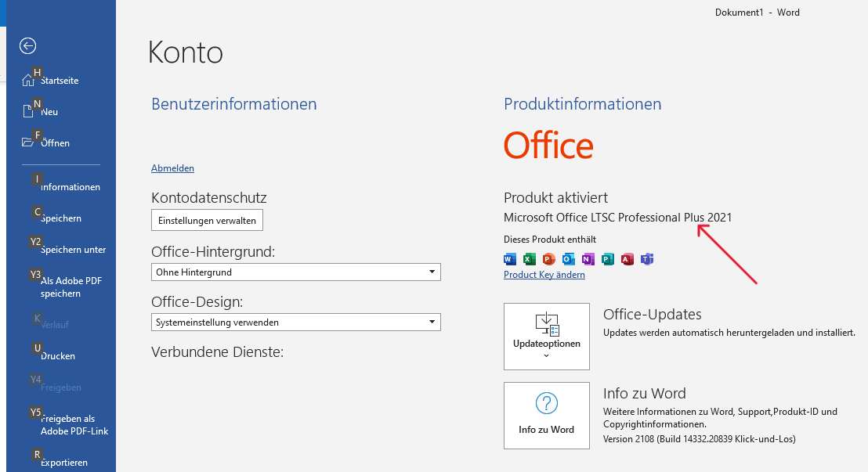Screen dimensions: 868x472
Task: Click the Product Key ändern link
Action: (x=544, y=275)
